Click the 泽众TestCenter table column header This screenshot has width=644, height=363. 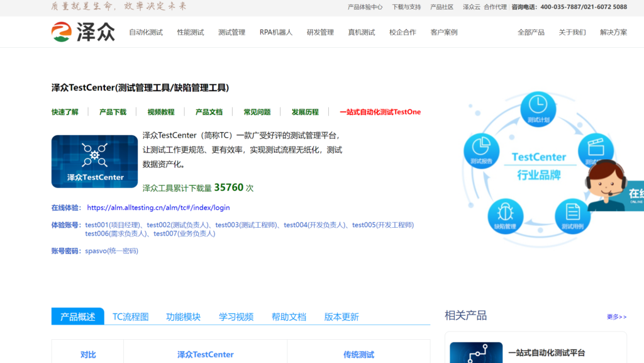click(206, 354)
